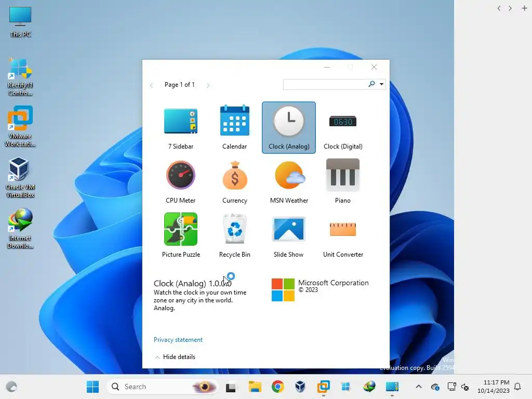This screenshot has height=399, width=532.
Task: Select the 7 Sidebar gadget
Action: coord(180,128)
